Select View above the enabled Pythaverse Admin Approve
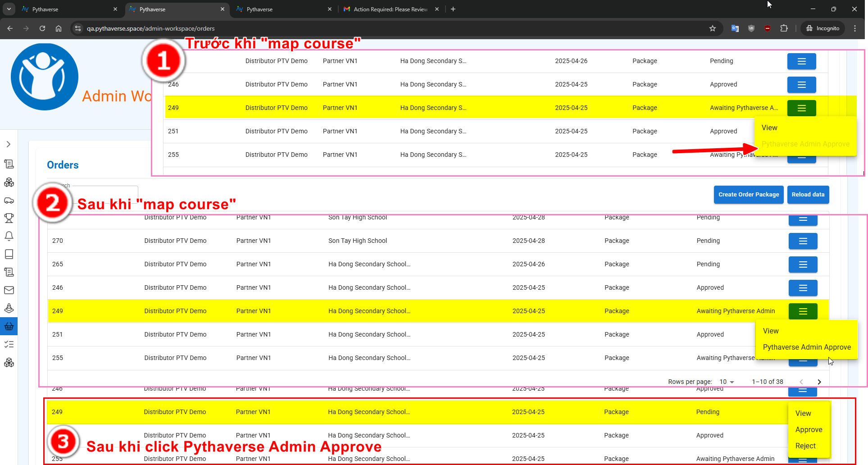The height and width of the screenshot is (465, 868). 771,331
